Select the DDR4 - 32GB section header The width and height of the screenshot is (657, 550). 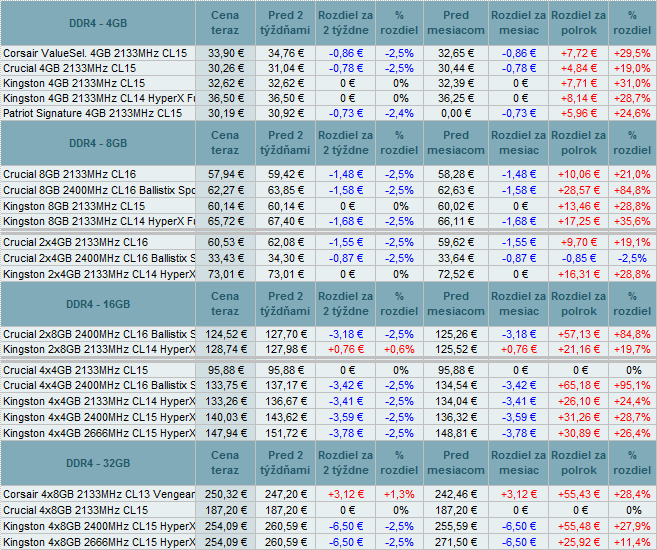click(98, 463)
